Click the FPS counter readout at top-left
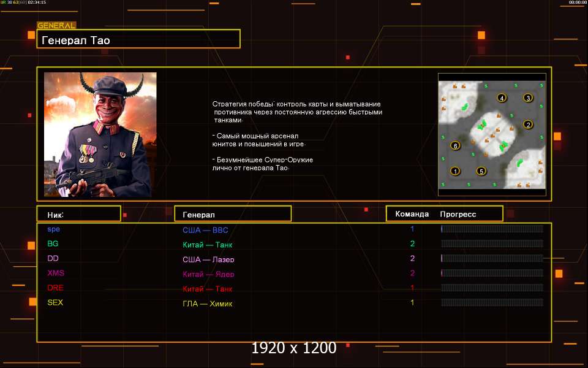This screenshot has width=588, height=368. (23, 2)
